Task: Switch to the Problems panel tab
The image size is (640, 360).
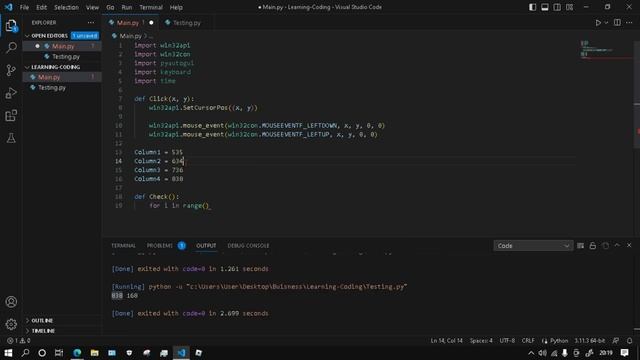Action: (x=160, y=246)
